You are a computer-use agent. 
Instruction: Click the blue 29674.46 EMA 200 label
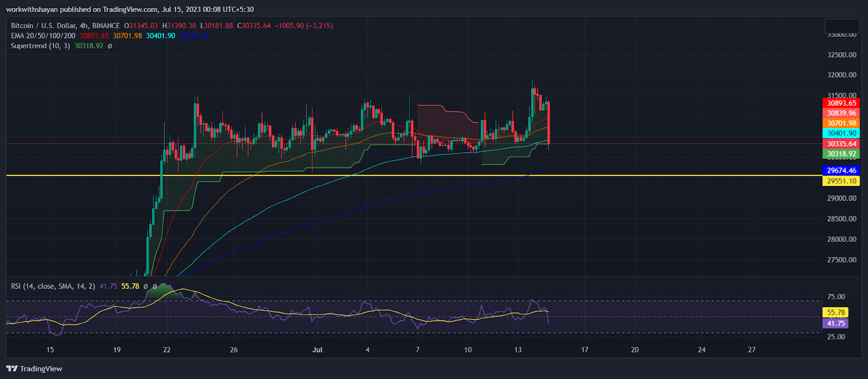(841, 170)
